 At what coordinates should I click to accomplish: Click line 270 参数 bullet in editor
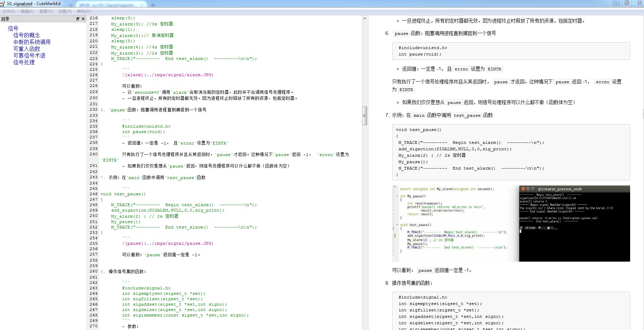[130, 327]
